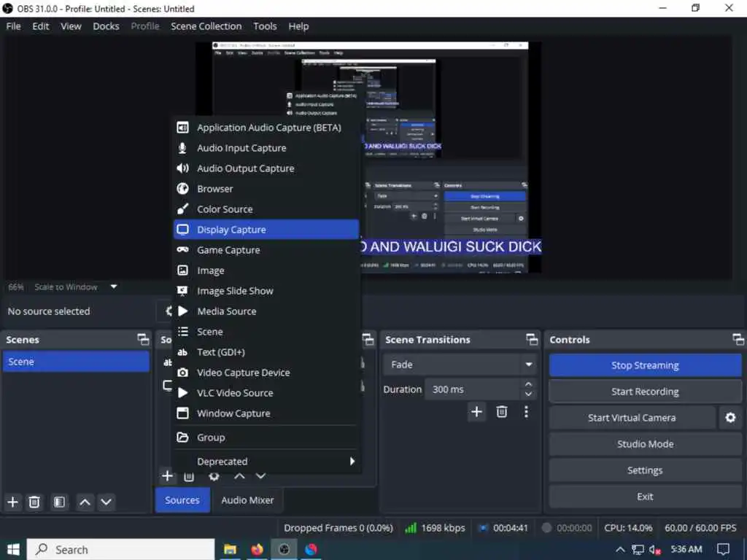This screenshot has width=747, height=560.
Task: Switch to the Audio Mixer tab
Action: click(247, 500)
